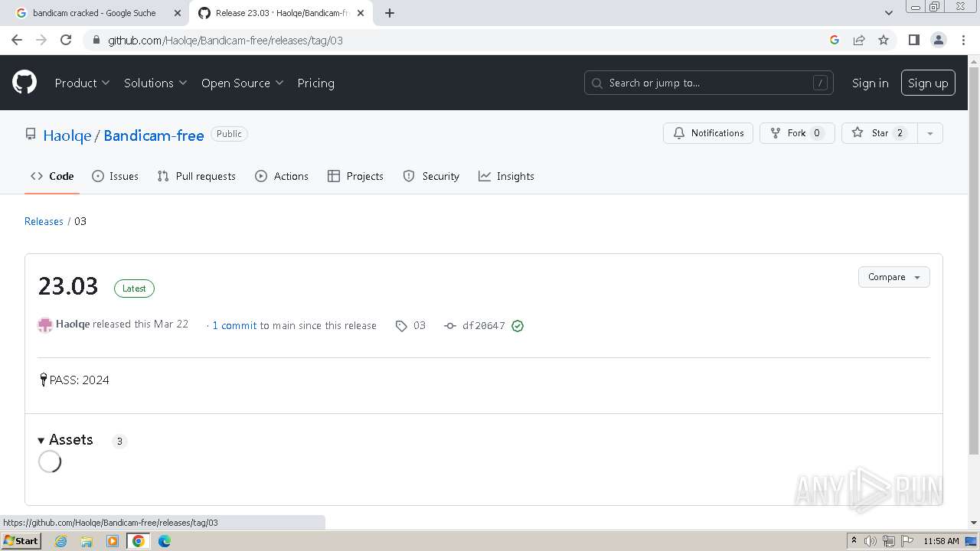
Task: Open the Chrome profile avatar
Action: [x=939, y=40]
